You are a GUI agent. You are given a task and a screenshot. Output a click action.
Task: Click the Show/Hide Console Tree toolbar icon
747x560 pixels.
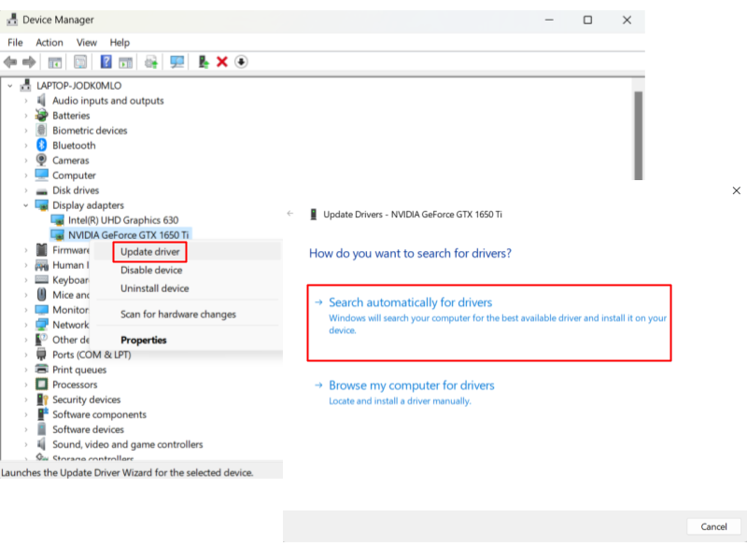tap(55, 62)
